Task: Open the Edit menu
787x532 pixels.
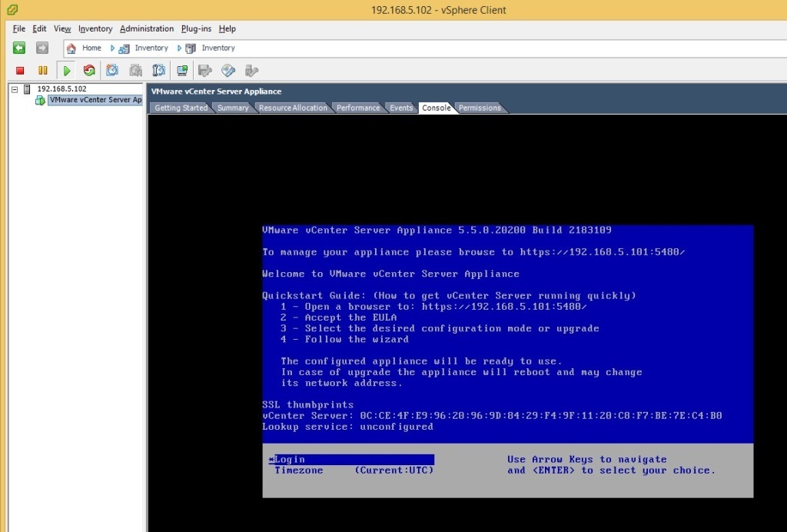Action: pos(39,28)
